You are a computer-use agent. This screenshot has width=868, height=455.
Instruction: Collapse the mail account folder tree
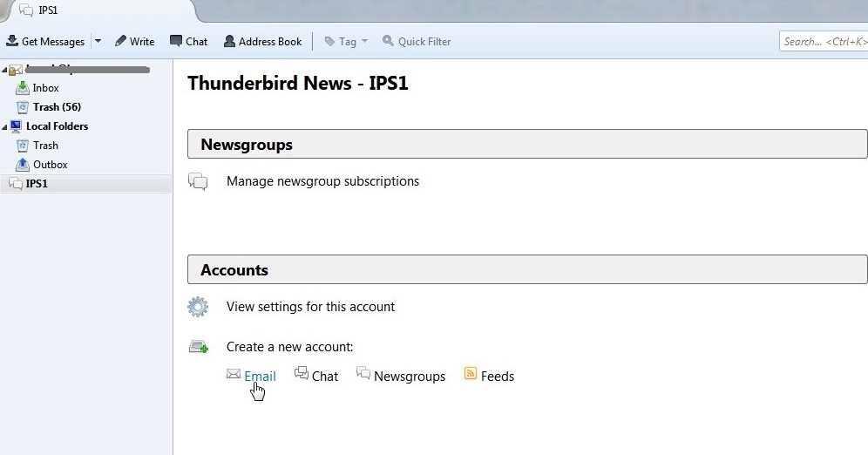pyautogui.click(x=4, y=70)
